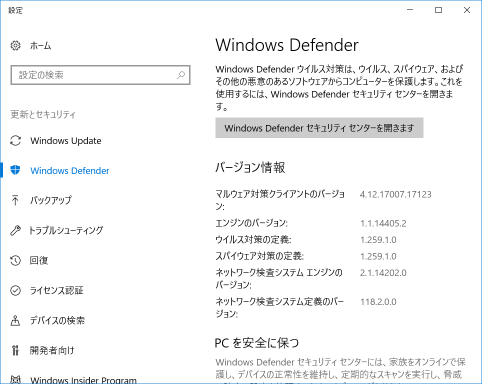Click the magnifier icon in search box
Viewport: 482px width, 384px height.
click(181, 75)
